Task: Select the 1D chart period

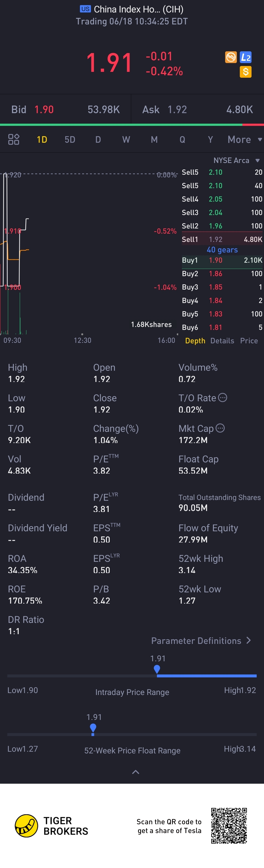Action: [x=42, y=140]
